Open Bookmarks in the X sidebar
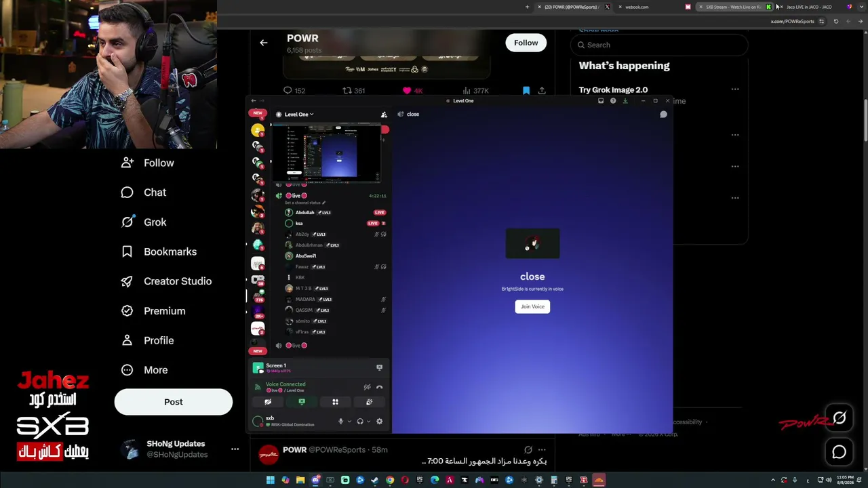The width and height of the screenshot is (868, 488). click(x=159, y=251)
